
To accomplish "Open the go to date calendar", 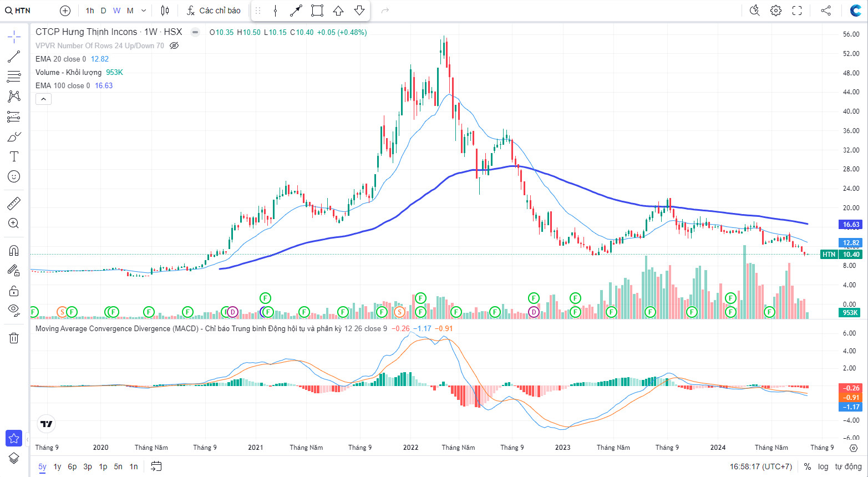I will point(156,466).
